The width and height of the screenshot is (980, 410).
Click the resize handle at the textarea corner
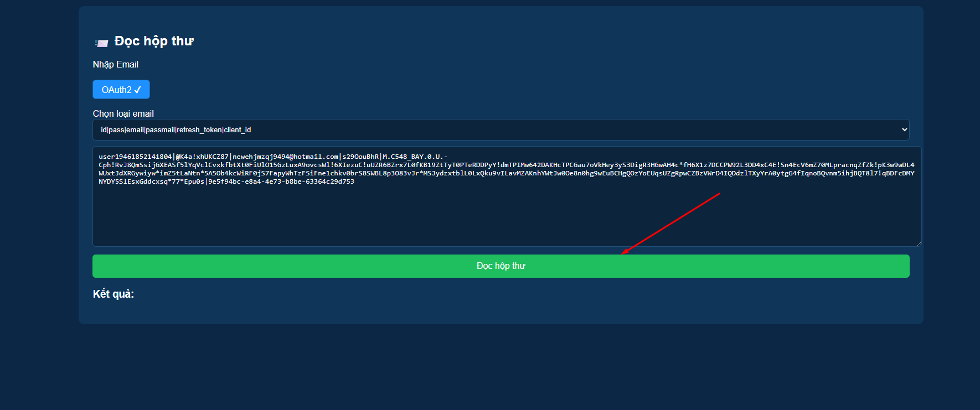pyautogui.click(x=919, y=243)
